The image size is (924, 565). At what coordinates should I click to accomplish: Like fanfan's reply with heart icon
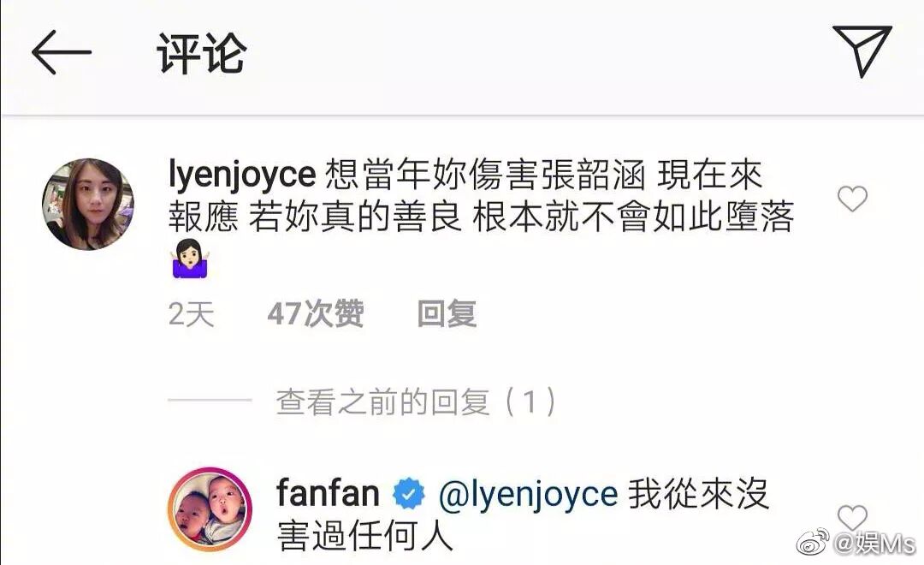(x=852, y=518)
